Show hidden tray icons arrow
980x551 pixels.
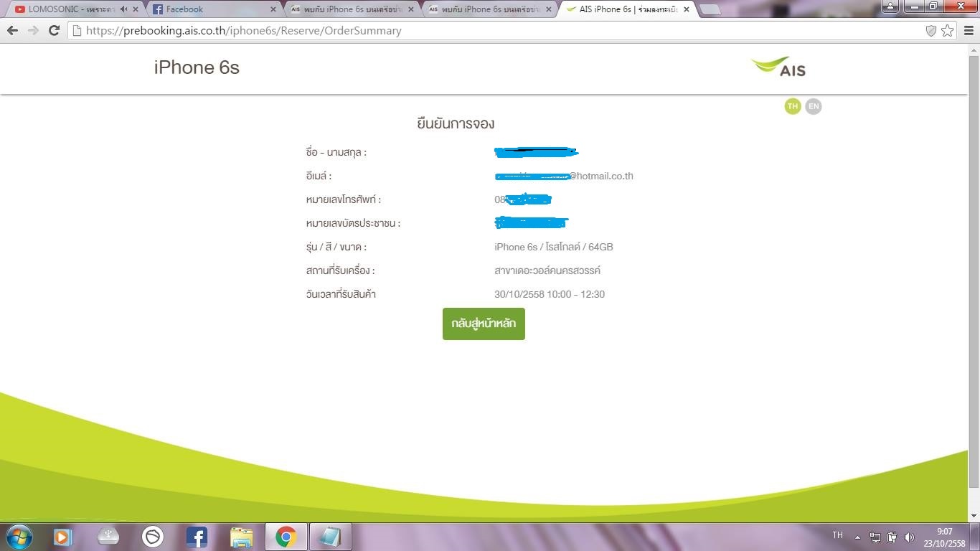[857, 537]
